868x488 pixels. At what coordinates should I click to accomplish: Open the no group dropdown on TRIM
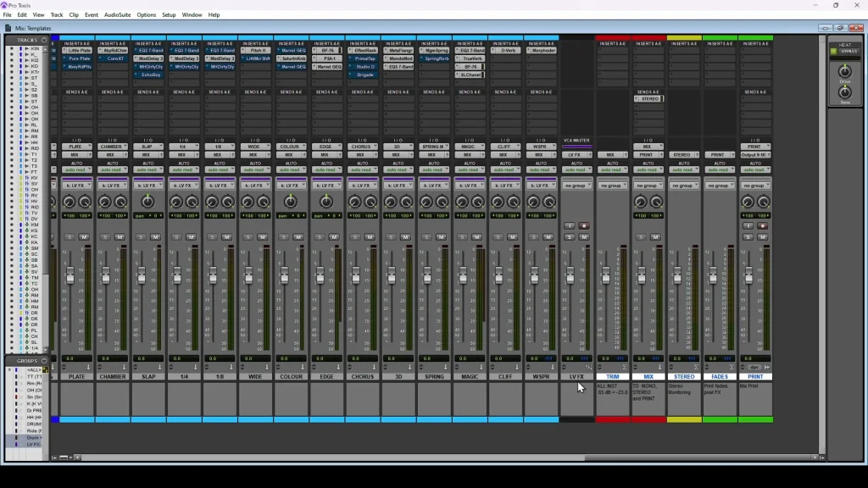pos(612,186)
